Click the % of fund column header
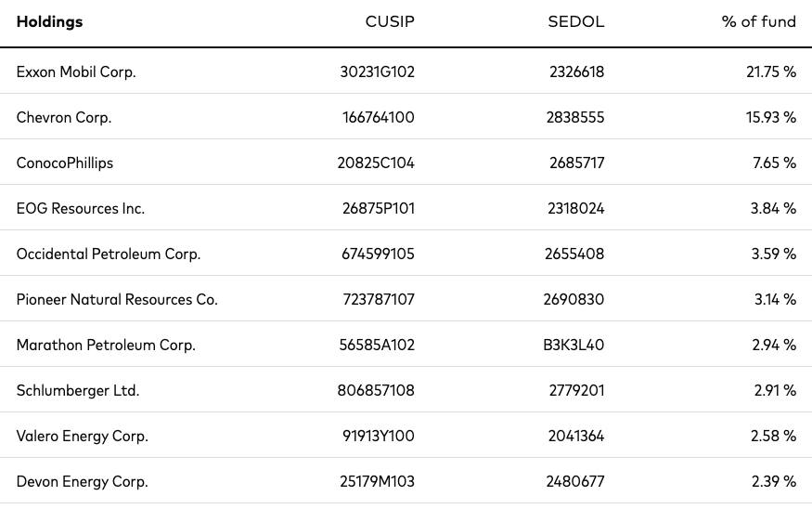Image resolution: width=812 pixels, height=509 pixels. click(x=759, y=21)
